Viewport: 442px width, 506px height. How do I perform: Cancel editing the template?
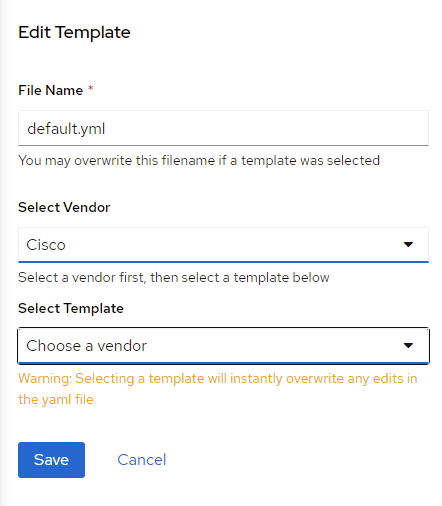[142, 460]
